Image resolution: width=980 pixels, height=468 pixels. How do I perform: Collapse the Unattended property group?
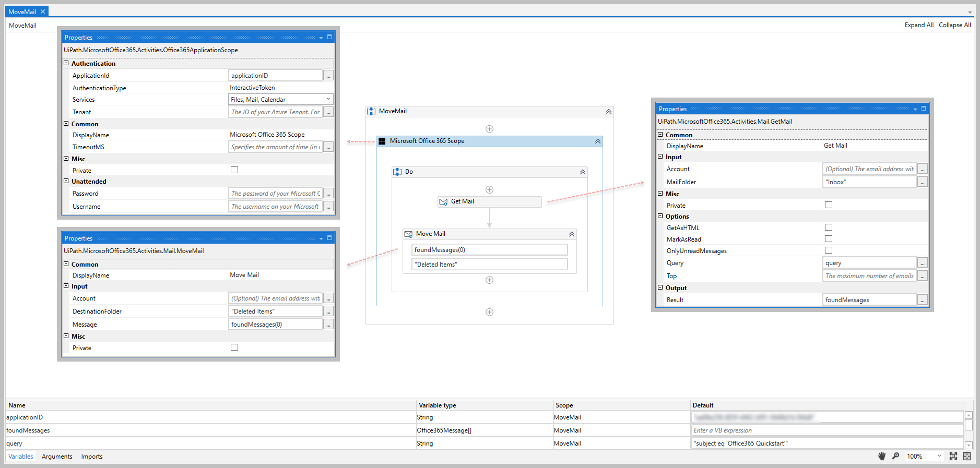66,181
